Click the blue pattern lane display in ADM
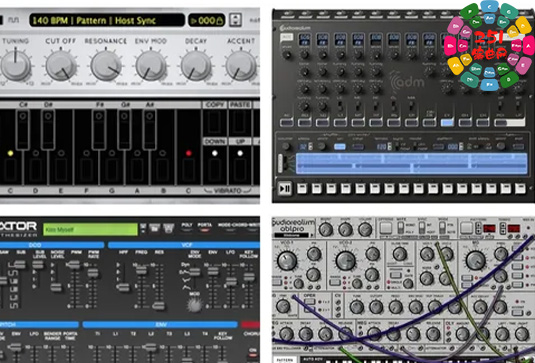Viewport: 535px width, 363px height. (411, 164)
